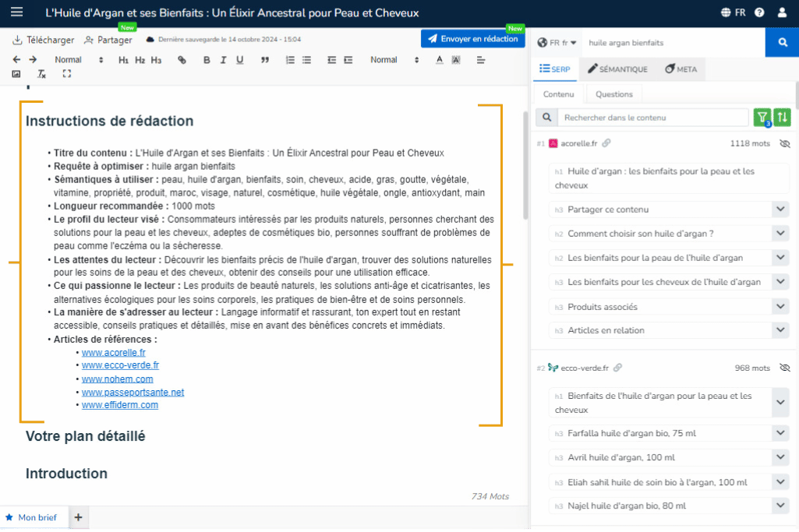This screenshot has width=799, height=532.
Task: Hide the ecco-verde.fr result with eye icon
Action: coord(785,368)
